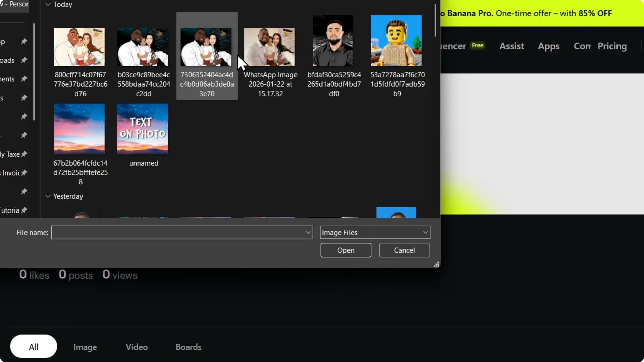Screen dimensions: 644x362
Task: Collapse the Yesterday group
Action: [48, 196]
